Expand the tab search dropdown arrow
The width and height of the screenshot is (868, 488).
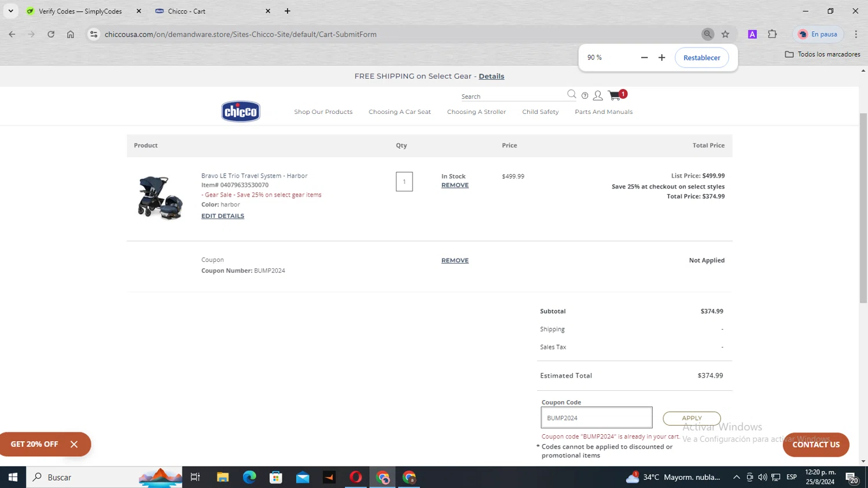point(10,11)
